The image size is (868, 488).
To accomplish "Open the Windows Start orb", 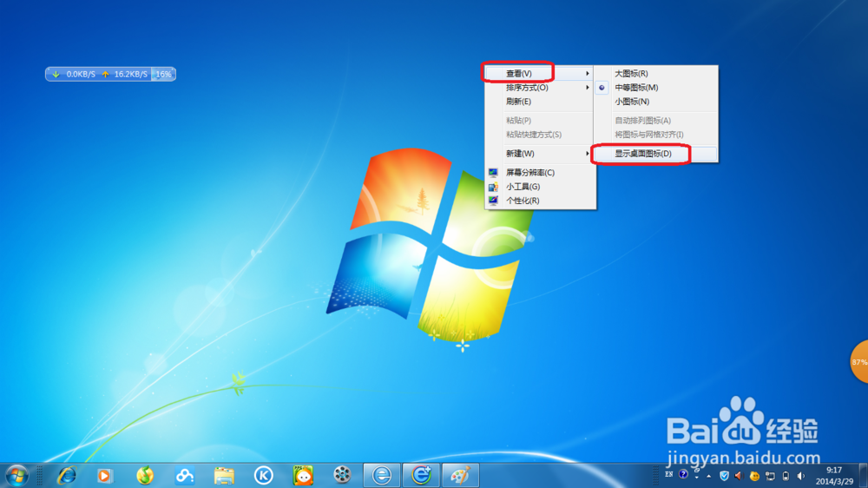I will pos(16,475).
